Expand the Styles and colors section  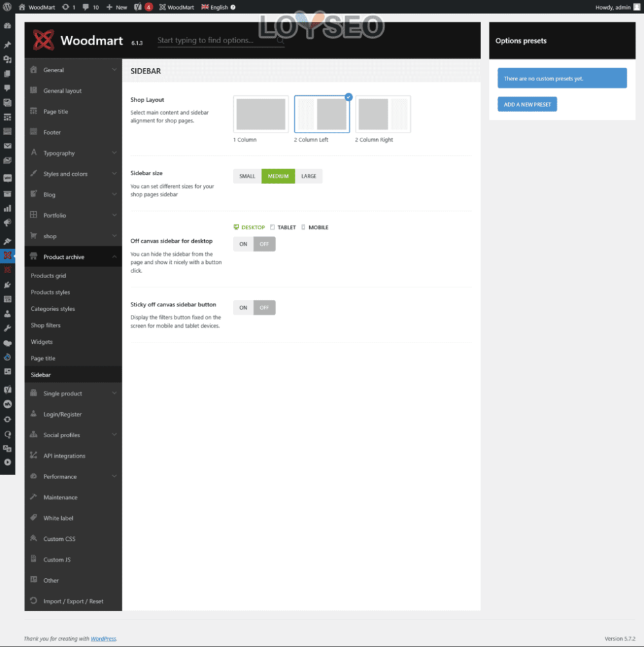point(73,174)
